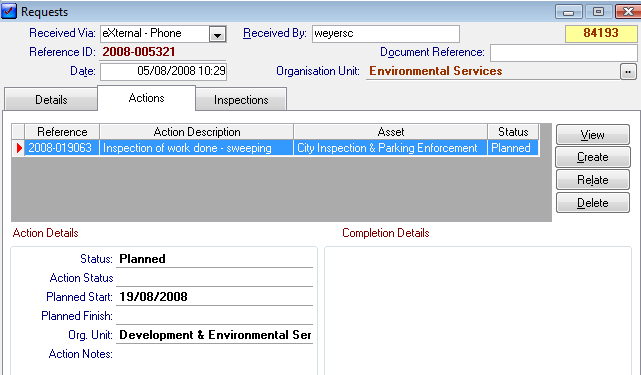Image resolution: width=641 pixels, height=375 pixels.
Task: Select the Actions tab
Action: (146, 98)
